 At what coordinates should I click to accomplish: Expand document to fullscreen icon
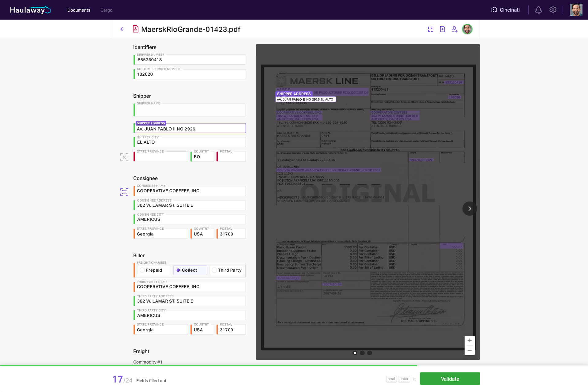(x=431, y=29)
